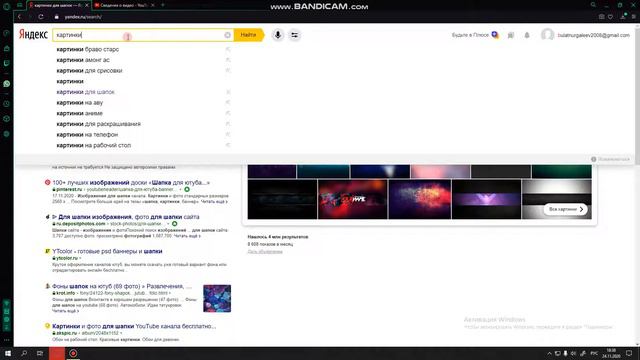Clear the search query with the X icon
Screen dimensions: 640x360
point(228,35)
